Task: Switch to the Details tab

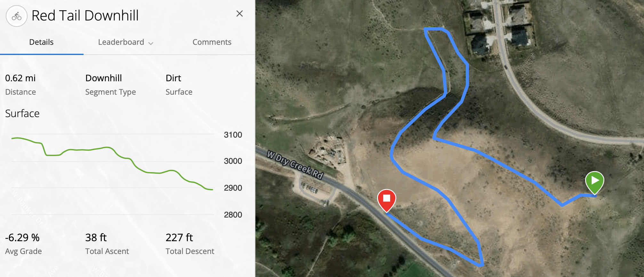Action: [41, 42]
